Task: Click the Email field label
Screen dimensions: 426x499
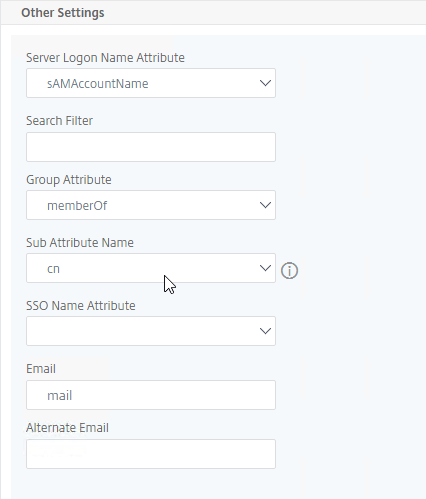Action: coord(41,369)
